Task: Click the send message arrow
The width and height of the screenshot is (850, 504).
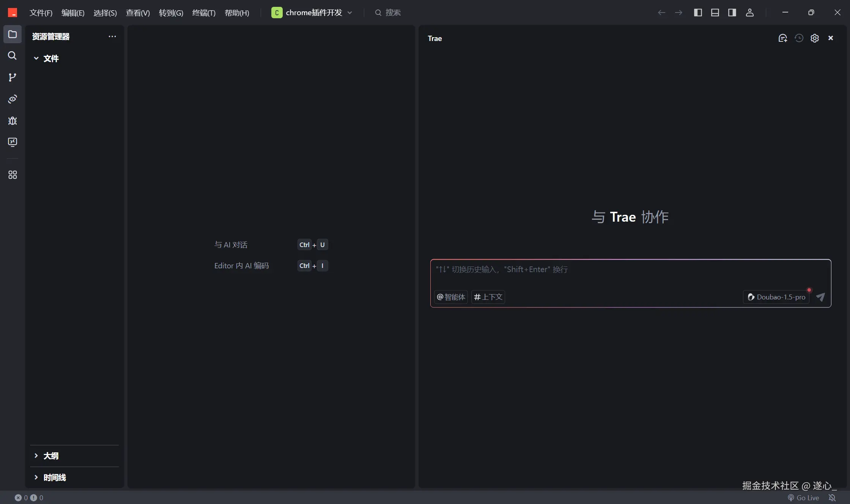Action: 820,297
